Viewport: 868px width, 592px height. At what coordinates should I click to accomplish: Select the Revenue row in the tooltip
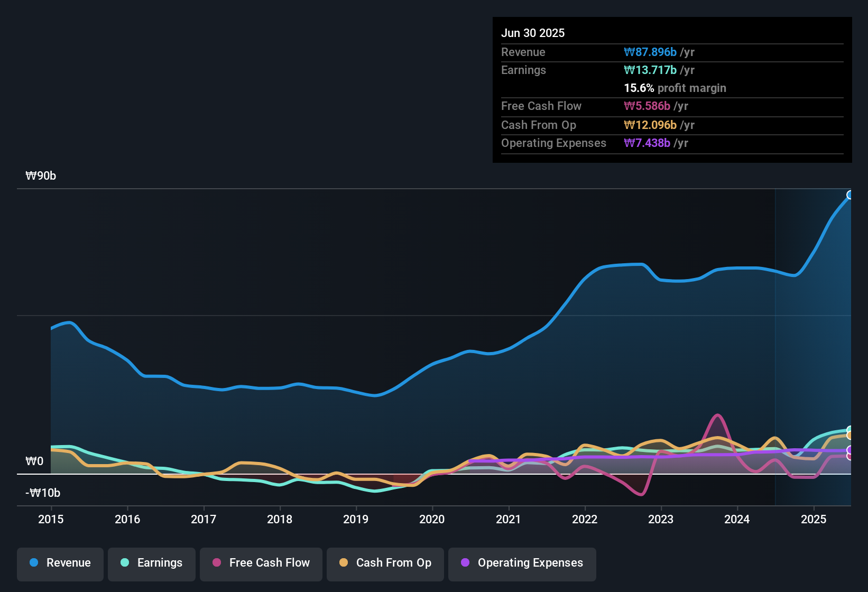[671, 52]
